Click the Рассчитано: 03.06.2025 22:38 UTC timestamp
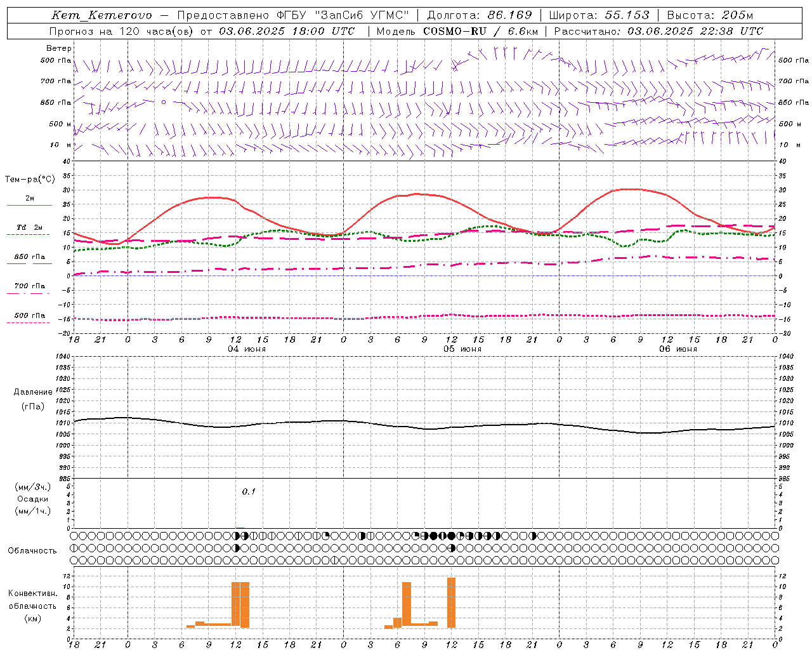812x650 pixels. [x=658, y=31]
